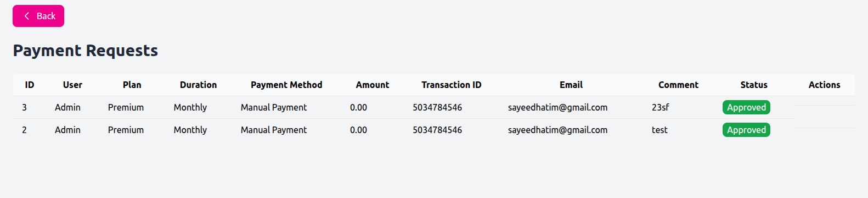Screen dimensions: 868x198
Task: Click the Approved badge for request 3
Action: click(x=746, y=107)
